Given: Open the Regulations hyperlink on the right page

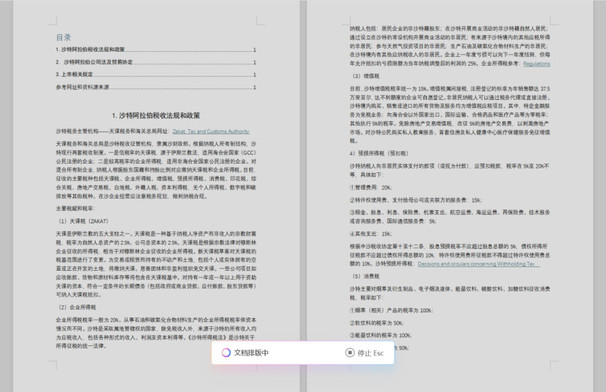Looking at the screenshot, I should 536,63.
